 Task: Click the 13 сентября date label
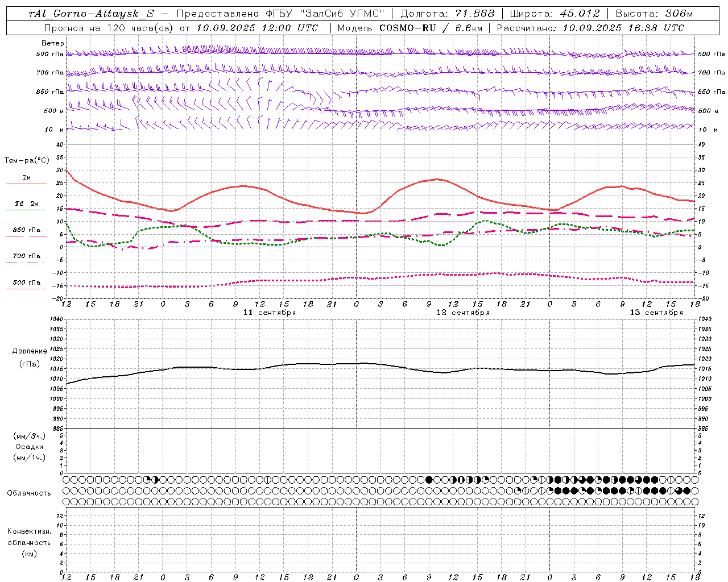(656, 313)
